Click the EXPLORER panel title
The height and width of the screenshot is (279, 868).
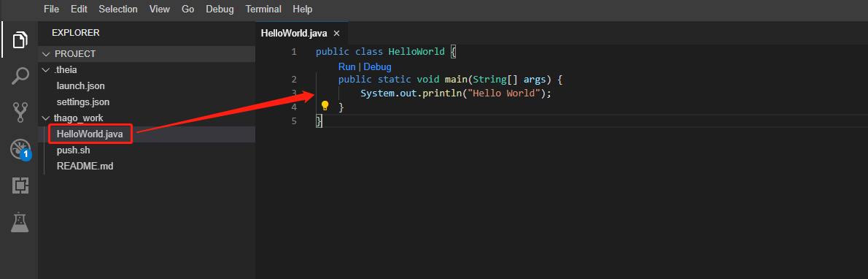(76, 33)
